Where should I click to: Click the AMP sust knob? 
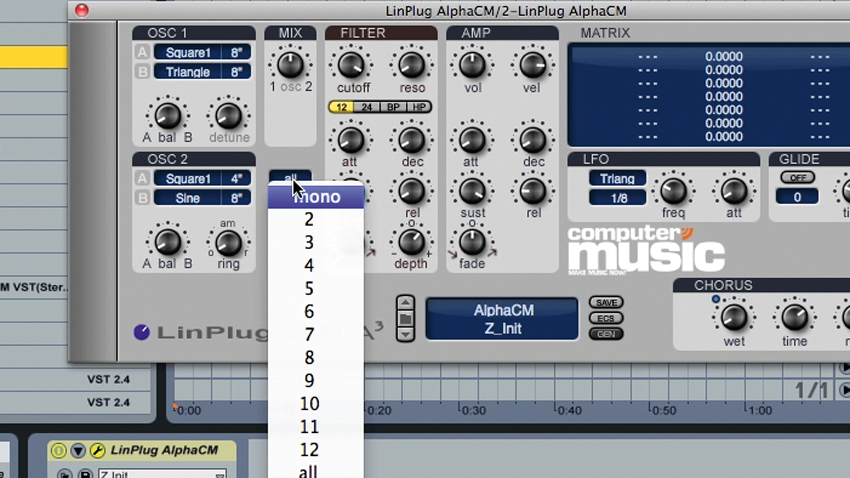pyautogui.click(x=472, y=191)
